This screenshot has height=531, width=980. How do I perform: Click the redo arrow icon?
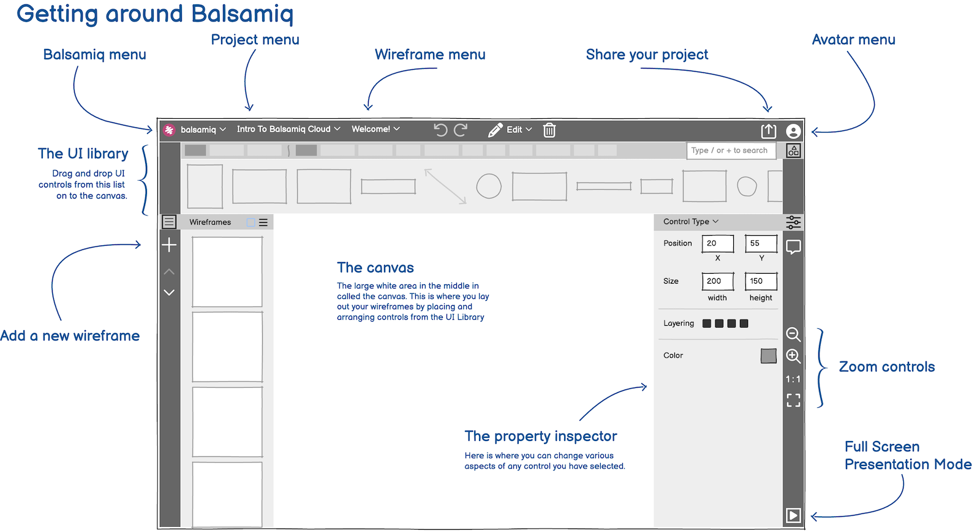tap(461, 130)
